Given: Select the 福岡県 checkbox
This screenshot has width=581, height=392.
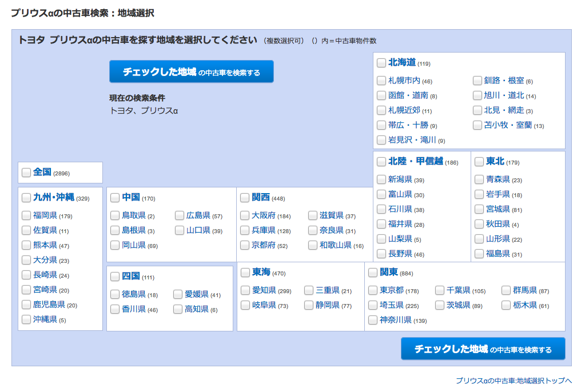Looking at the screenshot, I should click(26, 215).
